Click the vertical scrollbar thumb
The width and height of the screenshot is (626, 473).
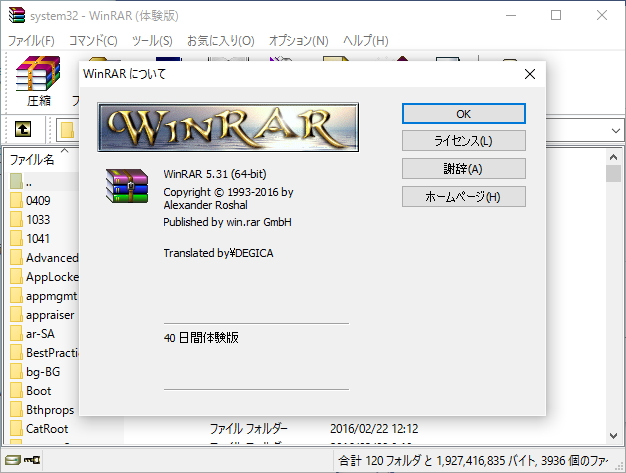(614, 174)
